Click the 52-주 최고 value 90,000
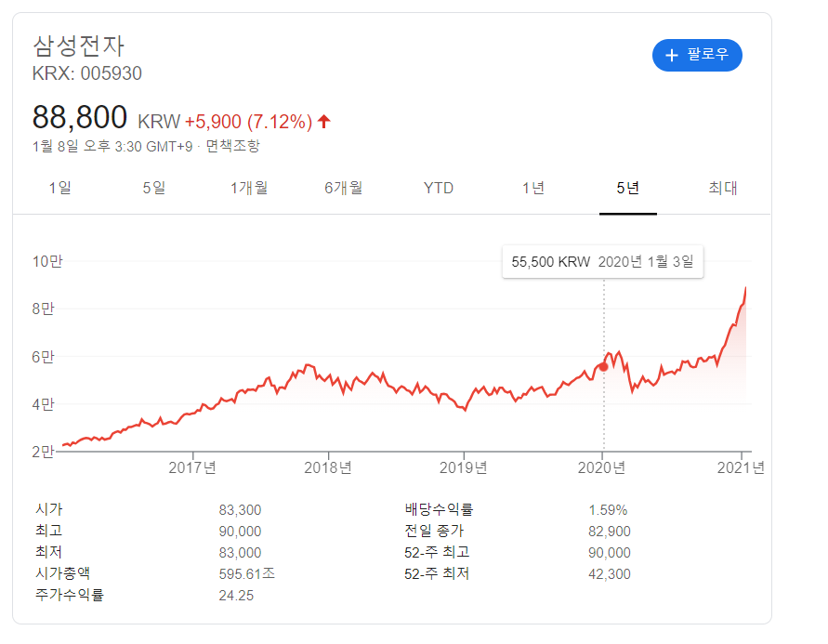828x644 pixels. click(x=610, y=553)
